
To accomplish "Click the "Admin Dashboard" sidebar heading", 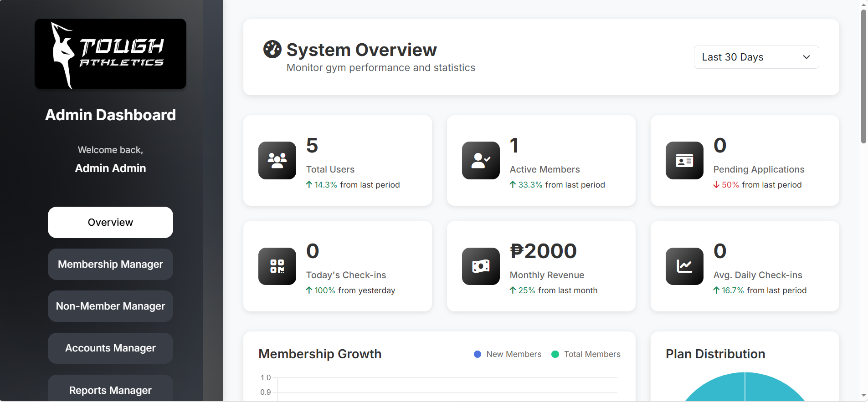I will (110, 115).
